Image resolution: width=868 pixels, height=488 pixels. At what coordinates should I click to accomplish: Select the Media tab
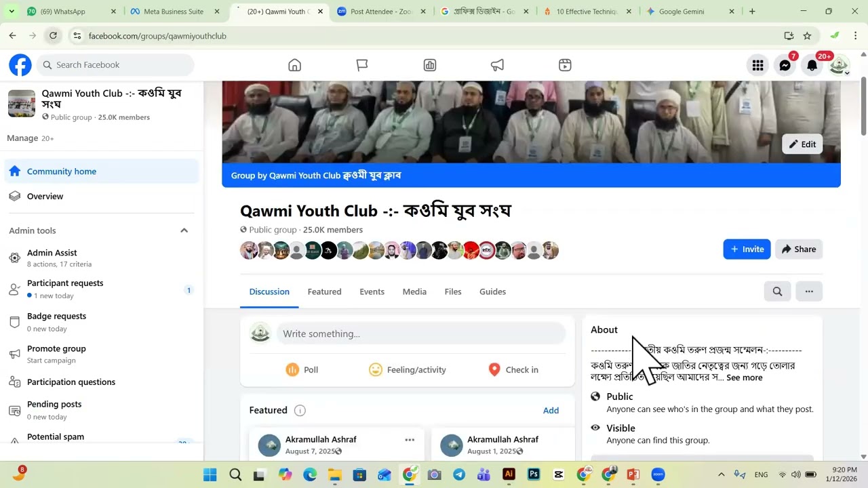pos(414,291)
